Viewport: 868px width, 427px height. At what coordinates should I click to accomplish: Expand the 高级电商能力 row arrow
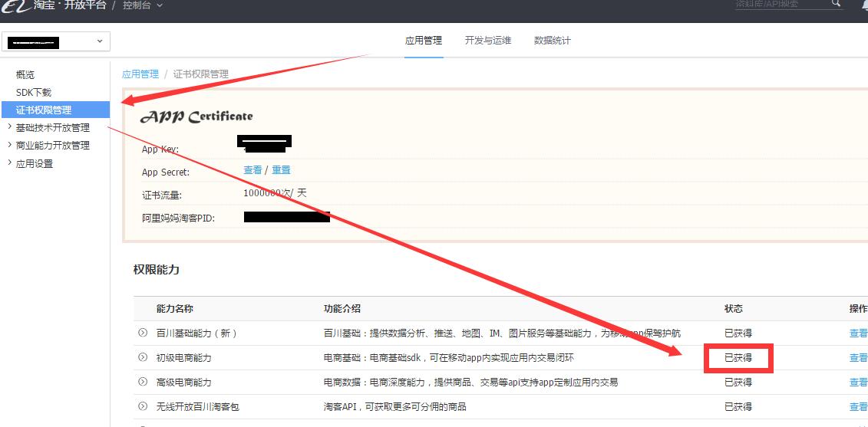(143, 382)
